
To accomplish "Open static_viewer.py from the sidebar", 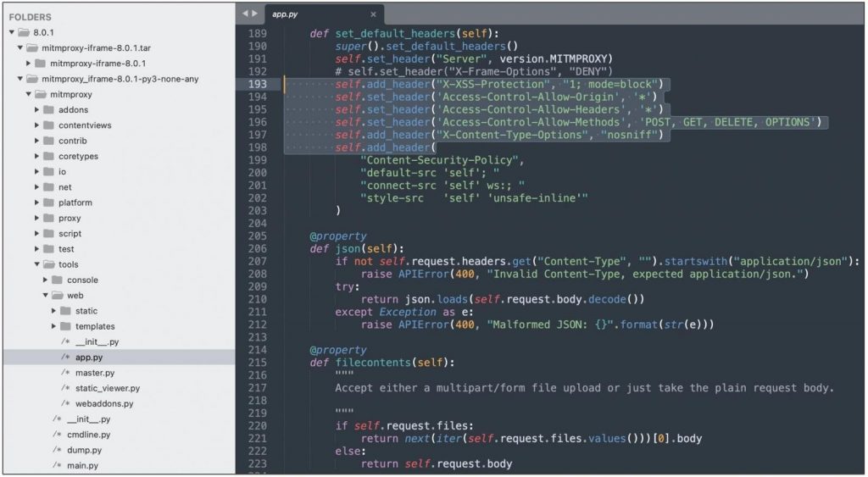I will (x=107, y=388).
